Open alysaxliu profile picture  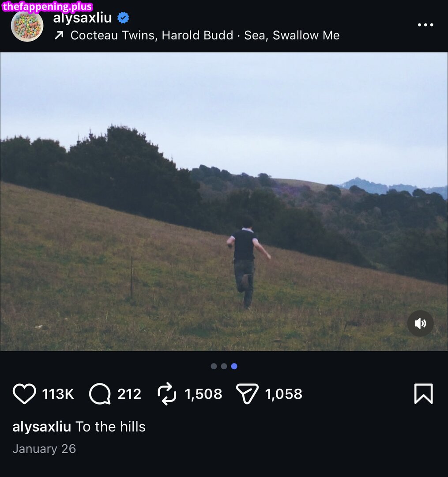click(x=27, y=26)
